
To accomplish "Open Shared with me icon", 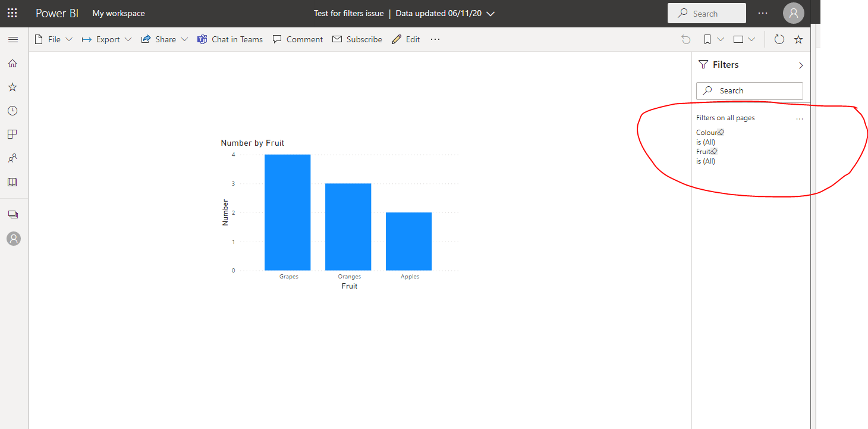I will 12,158.
